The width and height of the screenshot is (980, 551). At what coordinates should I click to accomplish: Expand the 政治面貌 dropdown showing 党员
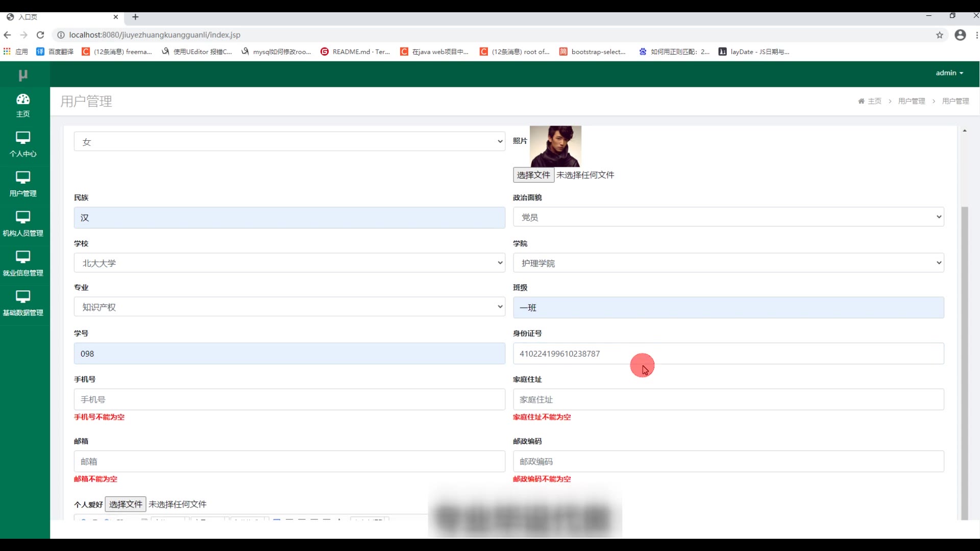[728, 217]
